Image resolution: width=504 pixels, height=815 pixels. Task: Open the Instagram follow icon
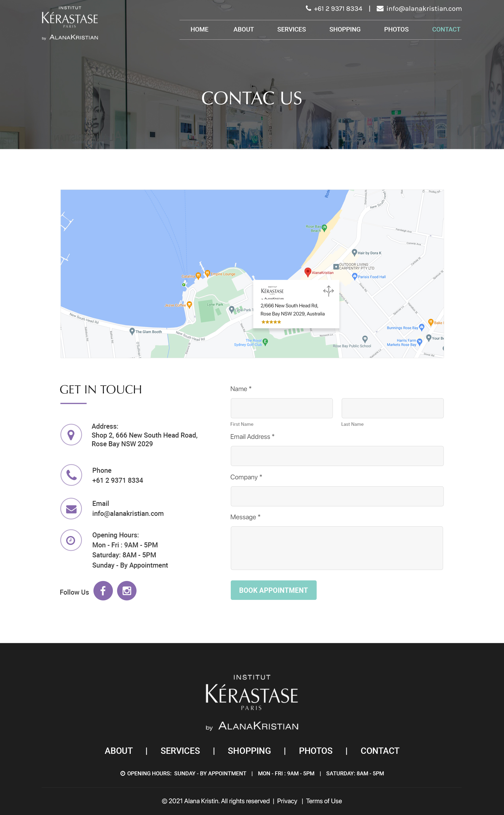127,591
